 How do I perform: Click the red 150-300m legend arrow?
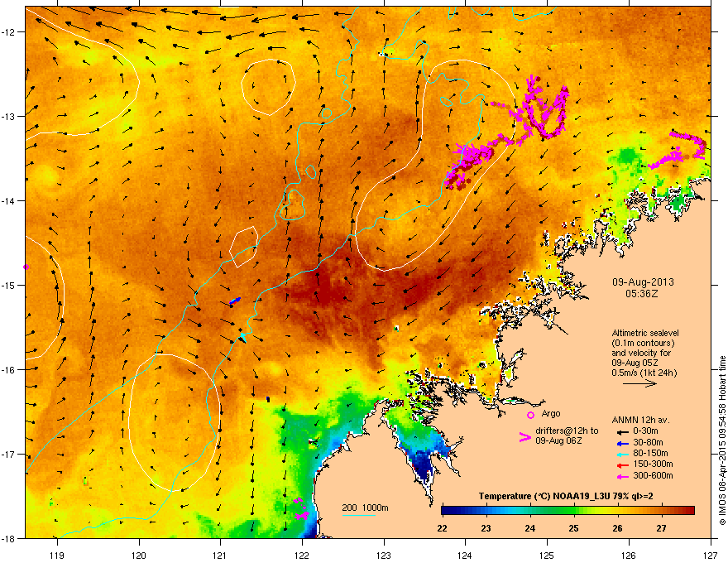[x=622, y=465]
